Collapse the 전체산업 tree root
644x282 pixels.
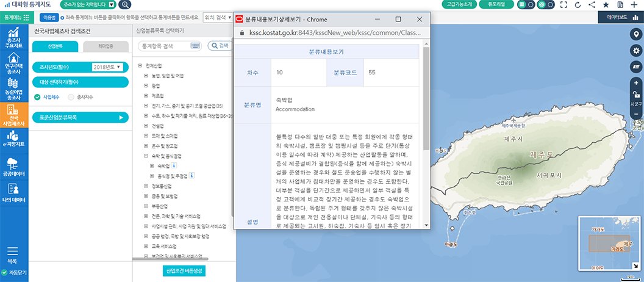click(140, 65)
